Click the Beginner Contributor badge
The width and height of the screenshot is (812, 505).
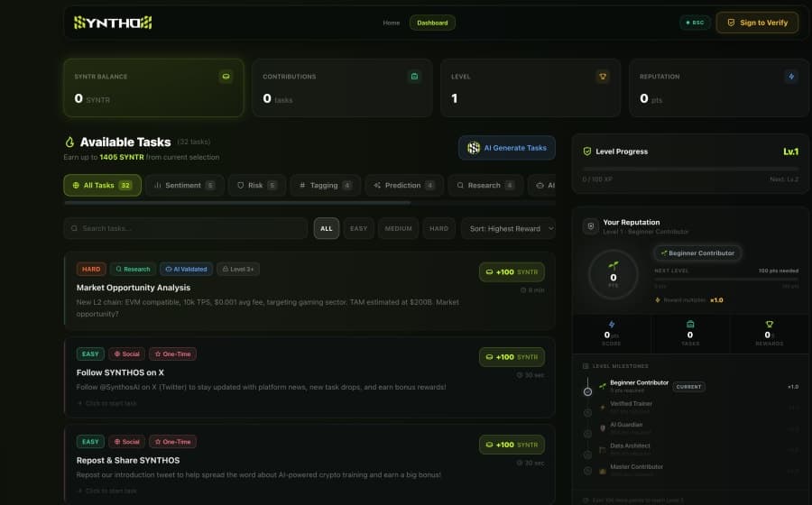(697, 253)
